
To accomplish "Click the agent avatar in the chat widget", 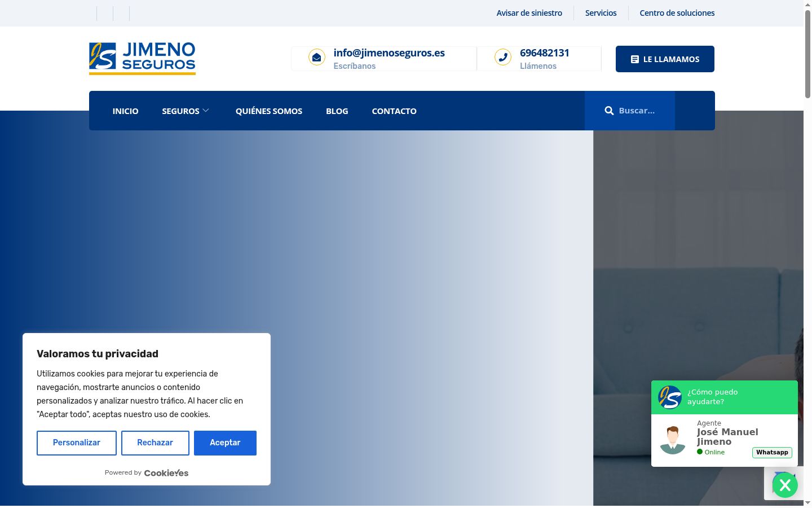I will point(673,440).
